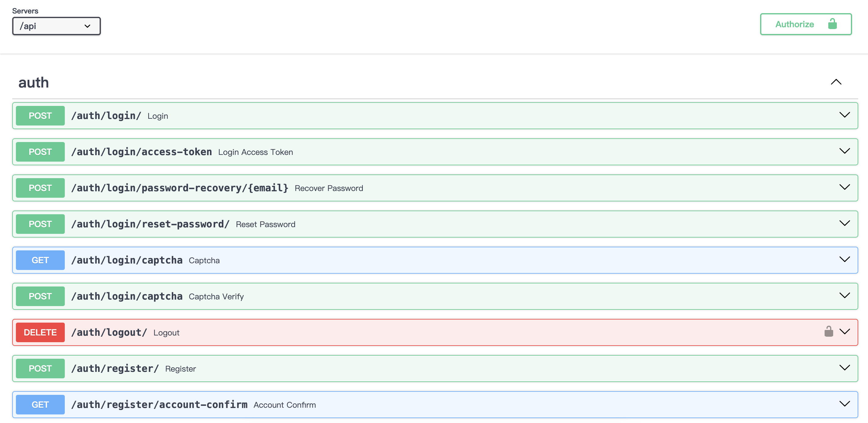Expand the Login Access Token chevron
Image resolution: width=868 pixels, height=423 pixels.
(x=844, y=151)
